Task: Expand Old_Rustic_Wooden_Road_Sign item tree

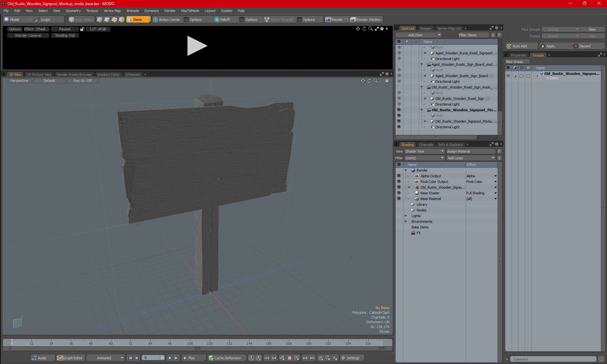Action: pyautogui.click(x=425, y=98)
